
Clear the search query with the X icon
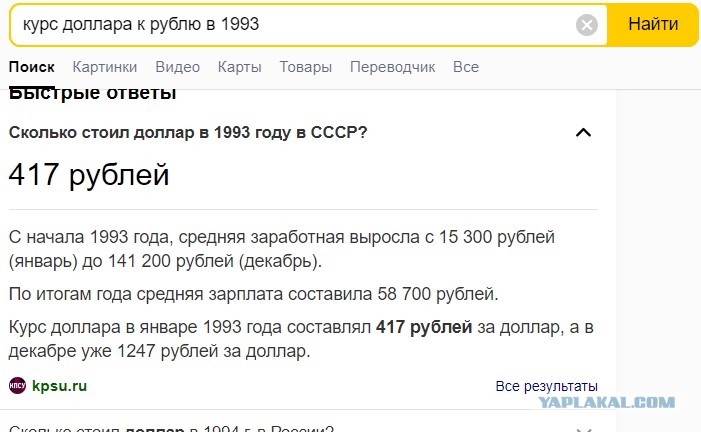587,25
